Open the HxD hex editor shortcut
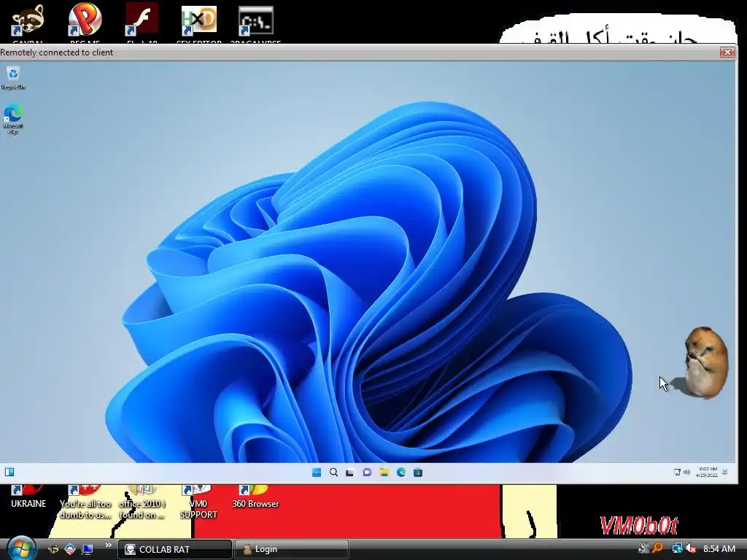Image resolution: width=747 pixels, height=560 pixels. [198, 23]
